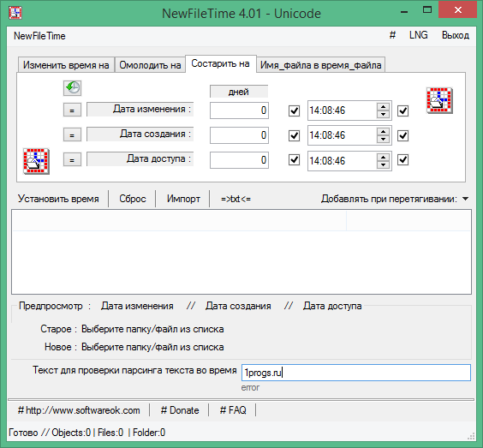Click the empty file list area
This screenshot has width=483, height=448.
(241, 262)
